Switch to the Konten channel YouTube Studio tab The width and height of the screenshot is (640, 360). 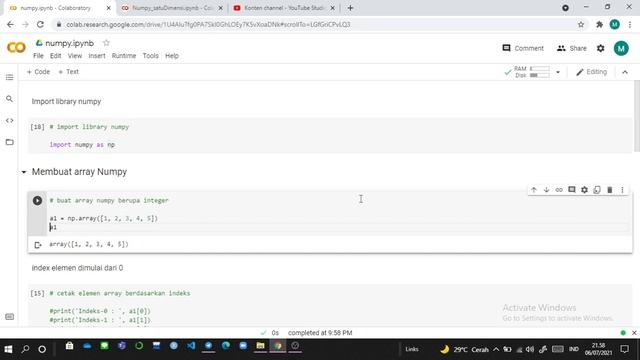[x=284, y=8]
